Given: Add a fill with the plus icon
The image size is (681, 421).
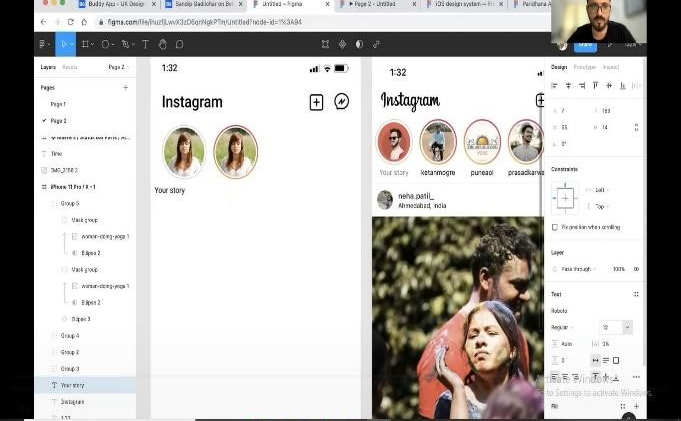Looking at the screenshot, I should click(x=636, y=407).
